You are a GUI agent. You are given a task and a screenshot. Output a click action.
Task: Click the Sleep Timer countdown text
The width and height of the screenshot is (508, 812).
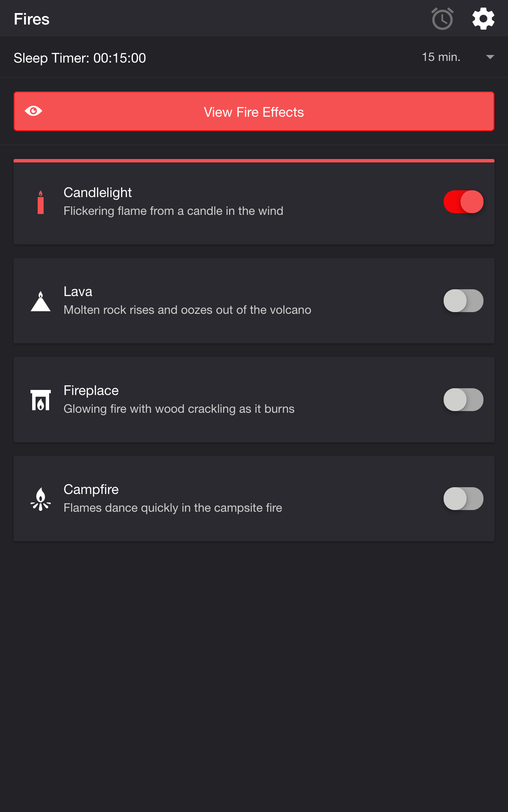pyautogui.click(x=80, y=58)
